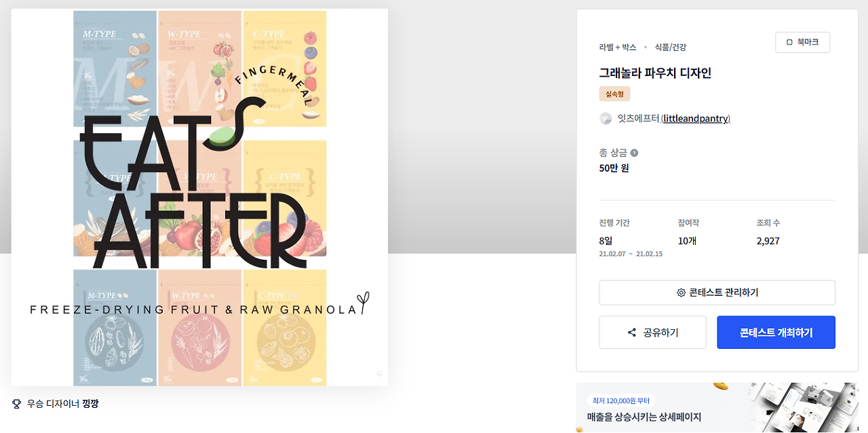The image size is (868, 433).
Task: Click the 콘테스트 개최하기 blue button
Action: pos(776,333)
